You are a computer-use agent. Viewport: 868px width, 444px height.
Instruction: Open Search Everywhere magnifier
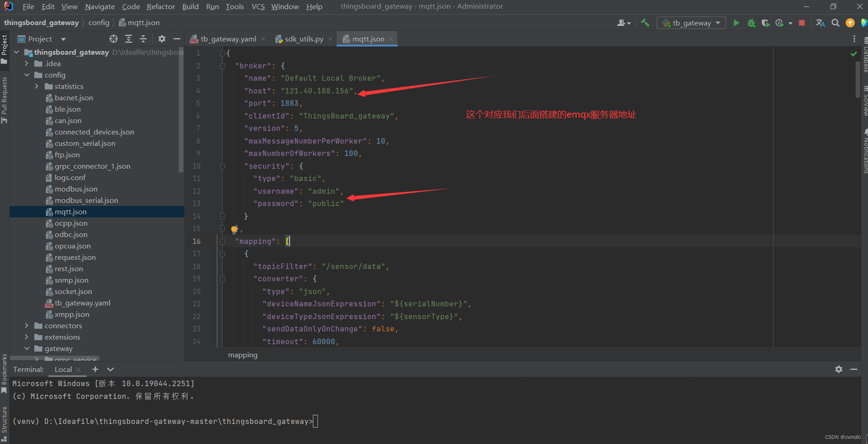836,23
